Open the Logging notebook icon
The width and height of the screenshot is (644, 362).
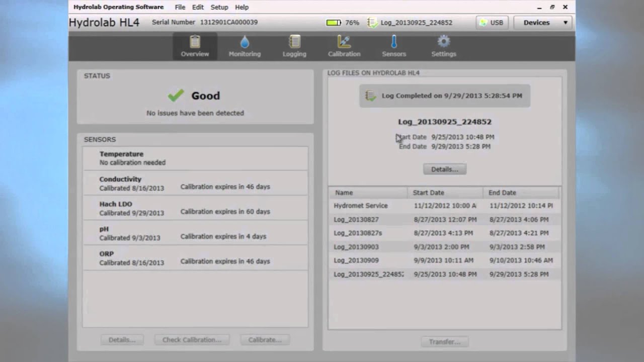tap(294, 41)
